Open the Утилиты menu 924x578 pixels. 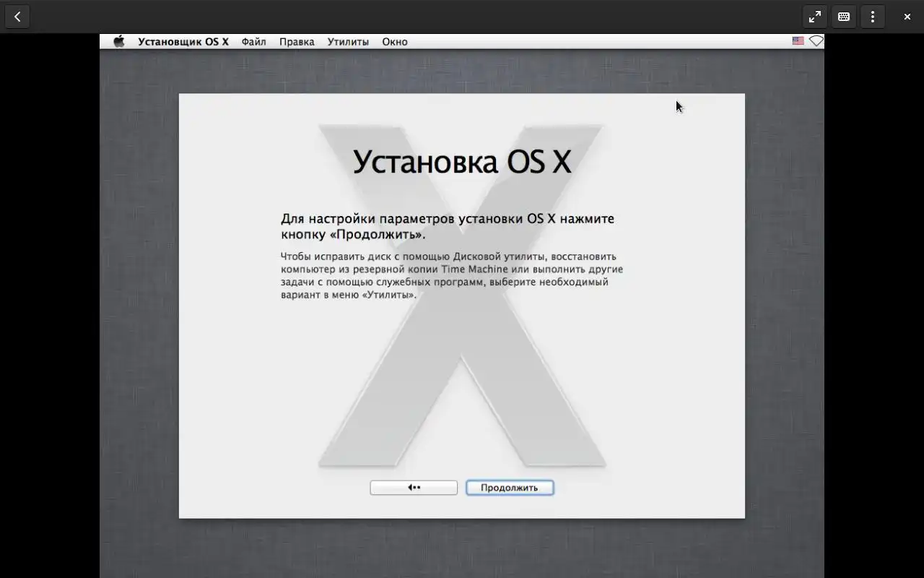click(348, 42)
